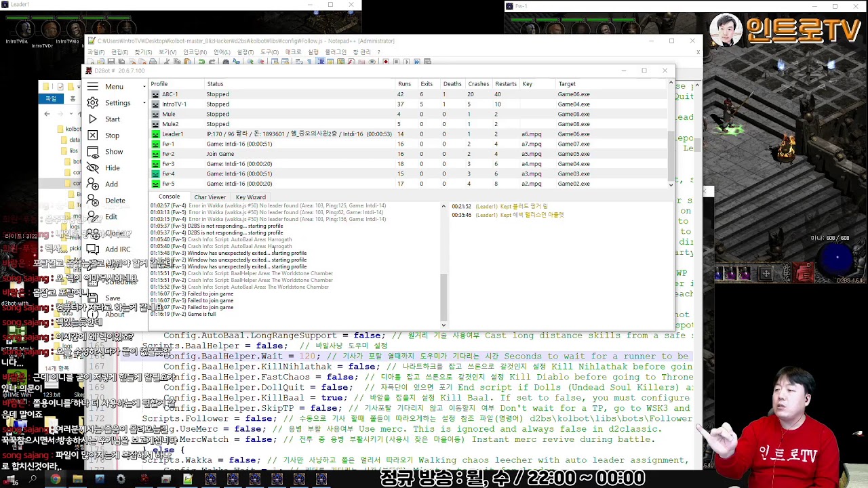The width and height of the screenshot is (868, 488).
Task: Click the Add profile icon in D2Bot
Action: (x=92, y=184)
